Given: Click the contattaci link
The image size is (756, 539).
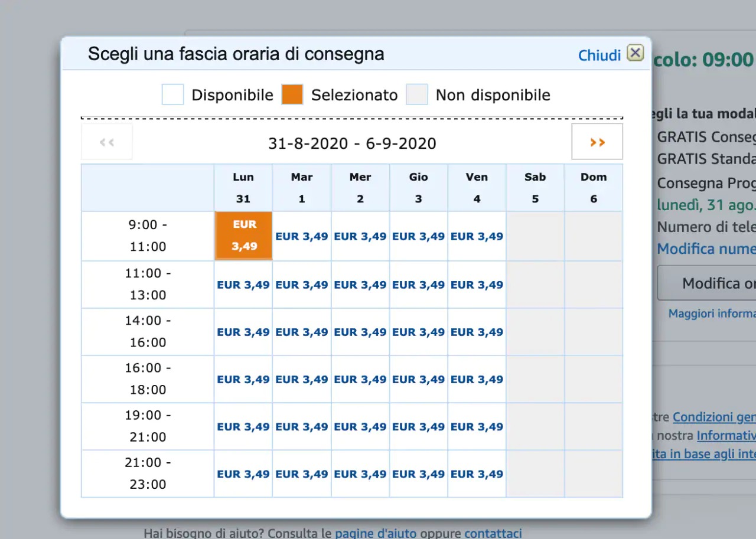Looking at the screenshot, I should coord(493,534).
